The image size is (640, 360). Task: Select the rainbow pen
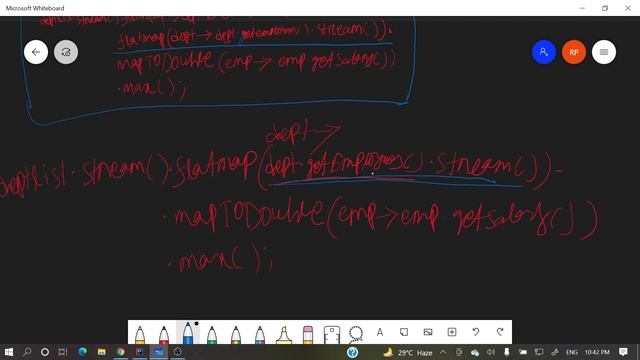tap(236, 334)
